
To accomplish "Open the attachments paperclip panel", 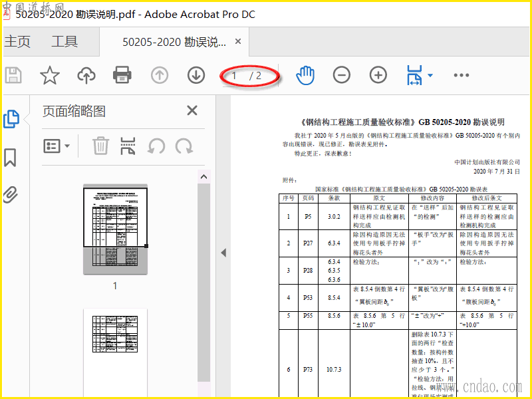I will point(11,194).
